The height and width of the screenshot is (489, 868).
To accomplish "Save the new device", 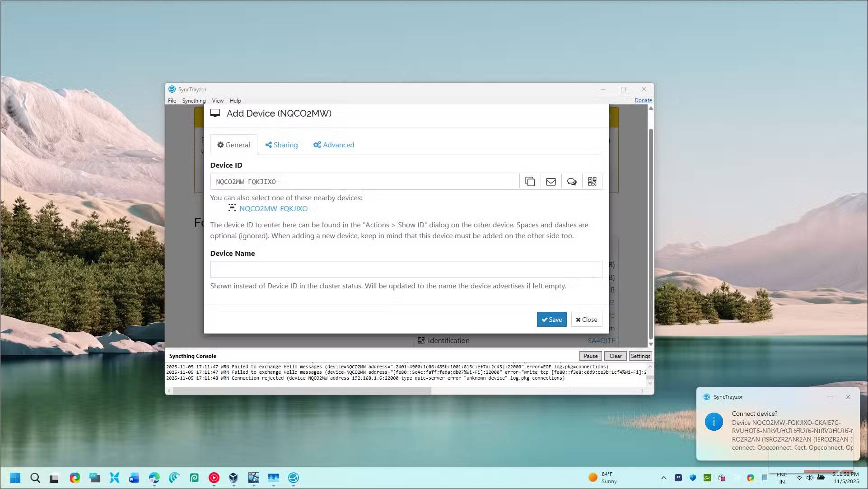I will (551, 320).
